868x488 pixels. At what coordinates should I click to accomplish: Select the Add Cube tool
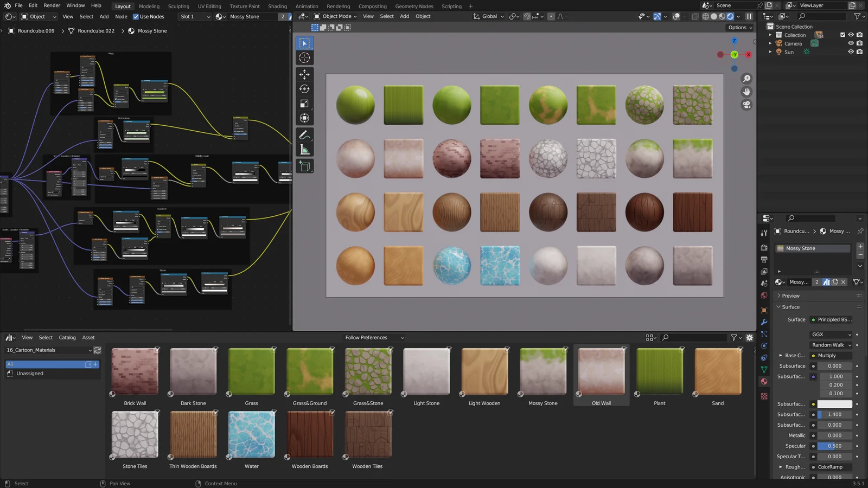pyautogui.click(x=304, y=166)
